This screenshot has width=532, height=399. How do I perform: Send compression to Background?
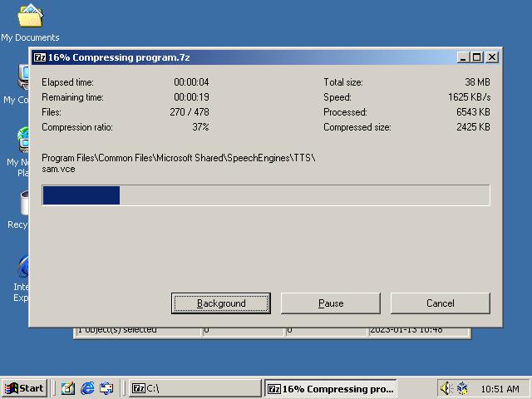(x=221, y=303)
